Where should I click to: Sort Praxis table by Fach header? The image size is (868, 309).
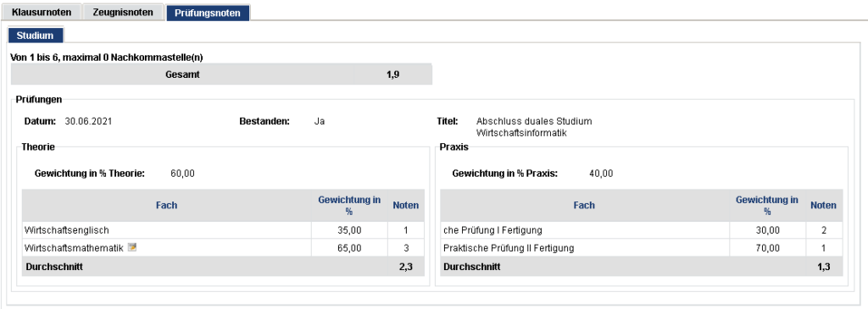584,205
